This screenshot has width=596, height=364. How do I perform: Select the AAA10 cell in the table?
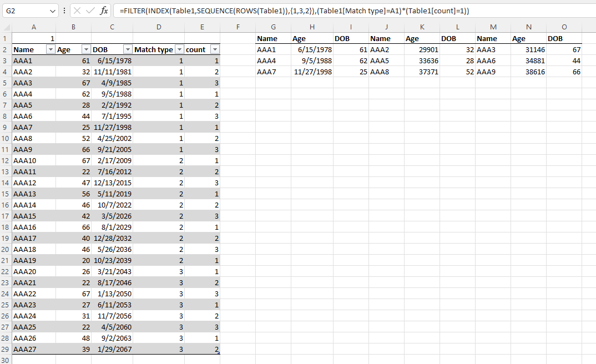point(34,161)
